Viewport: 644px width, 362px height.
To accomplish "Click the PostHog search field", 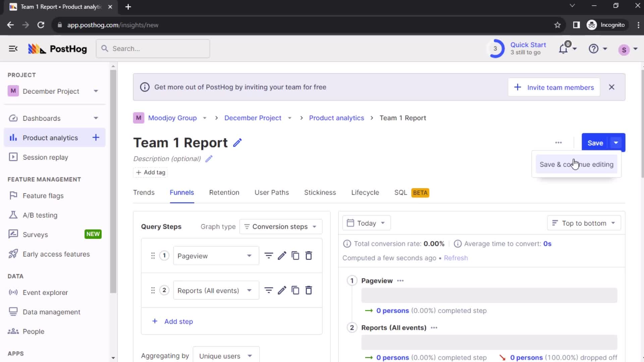I will pos(153,49).
